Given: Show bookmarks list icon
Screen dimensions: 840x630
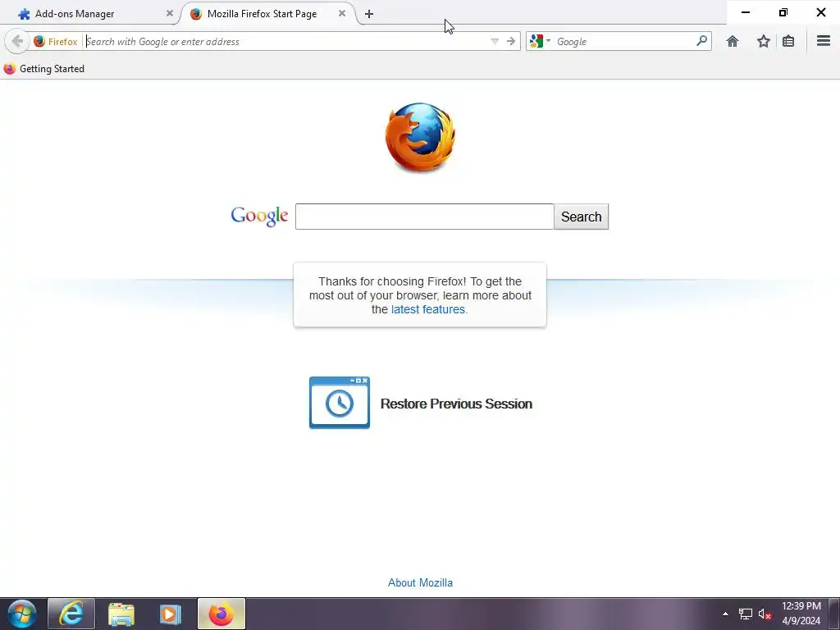Looking at the screenshot, I should click(788, 41).
